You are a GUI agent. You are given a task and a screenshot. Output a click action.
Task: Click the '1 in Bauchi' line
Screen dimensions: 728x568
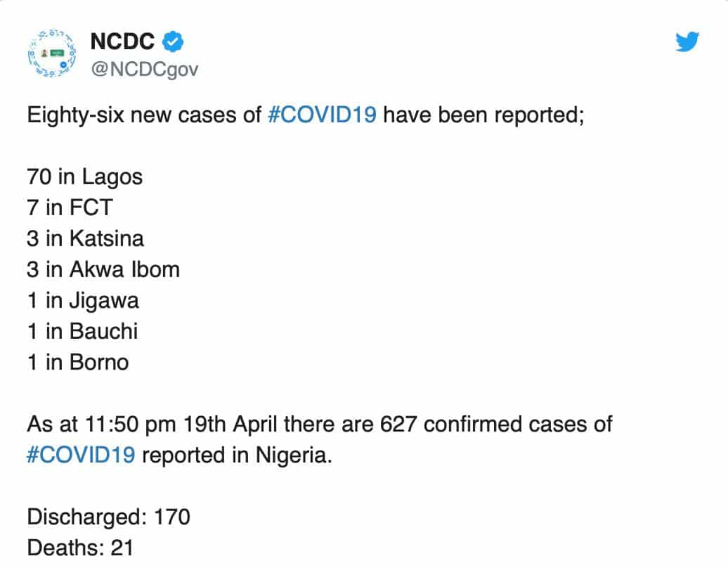82,331
